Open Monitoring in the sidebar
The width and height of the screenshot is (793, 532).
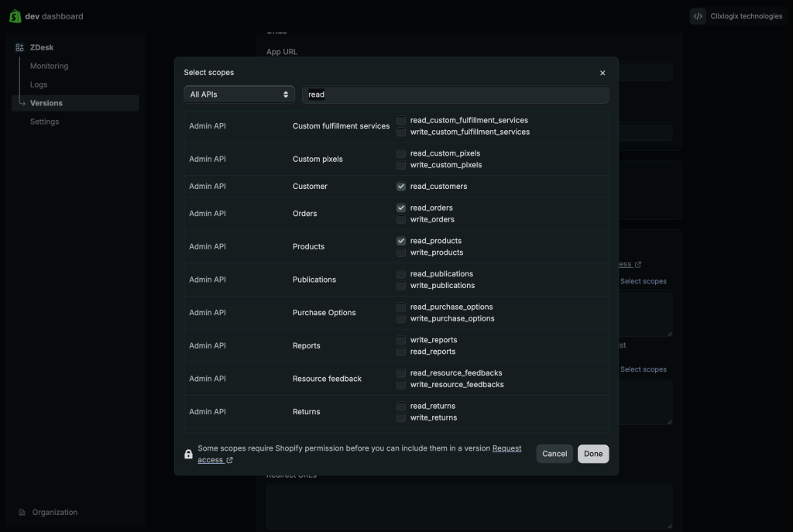coord(49,67)
